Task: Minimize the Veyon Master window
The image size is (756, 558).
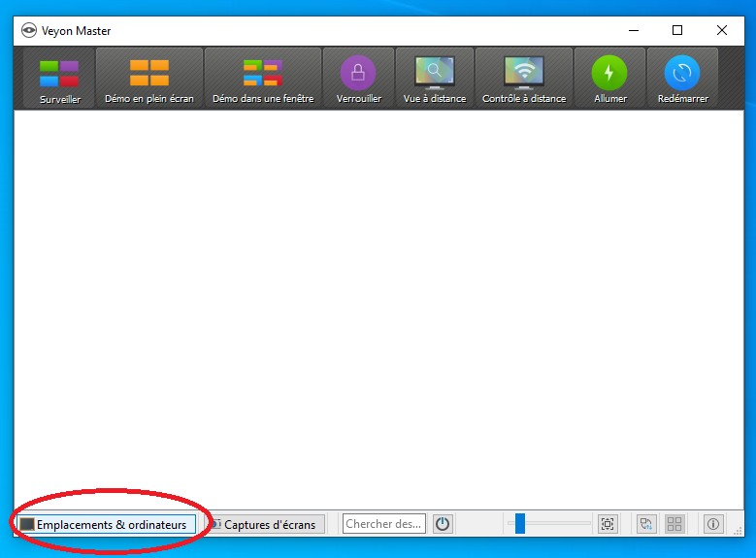Action: 633,30
